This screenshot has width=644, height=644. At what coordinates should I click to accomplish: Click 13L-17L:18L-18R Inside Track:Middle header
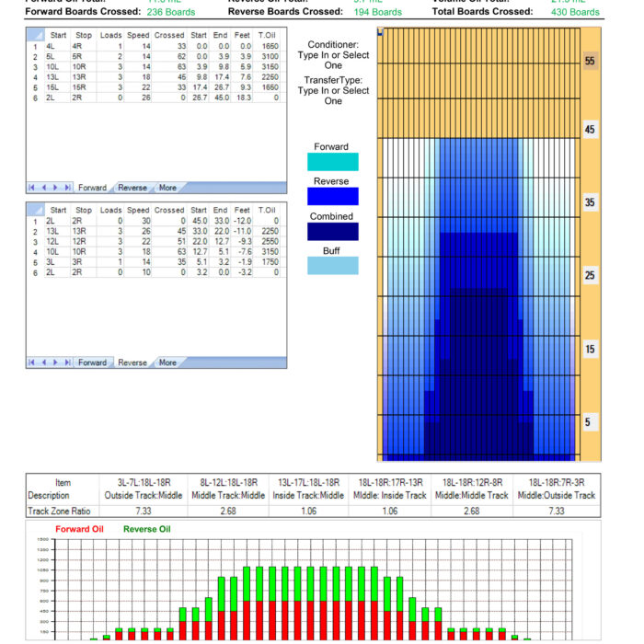308,489
